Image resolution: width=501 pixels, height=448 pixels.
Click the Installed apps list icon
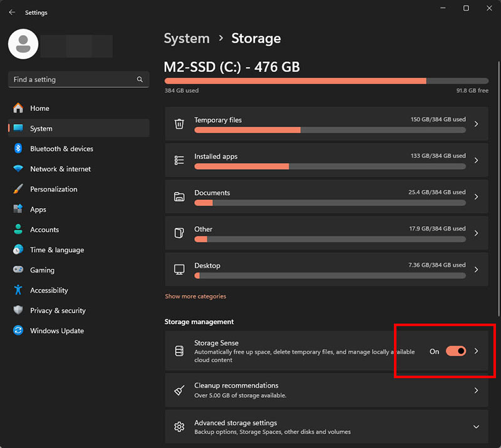(179, 160)
